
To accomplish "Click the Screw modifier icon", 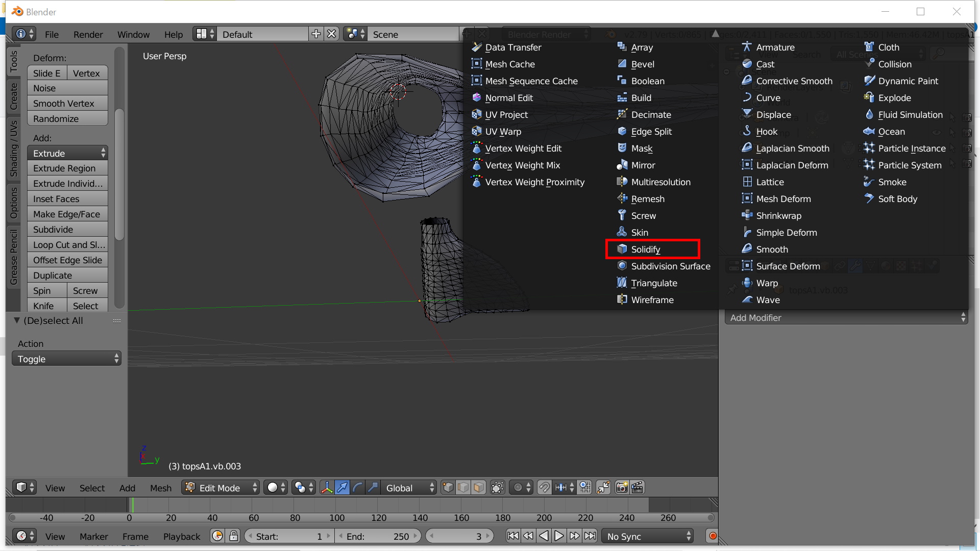I will [622, 215].
